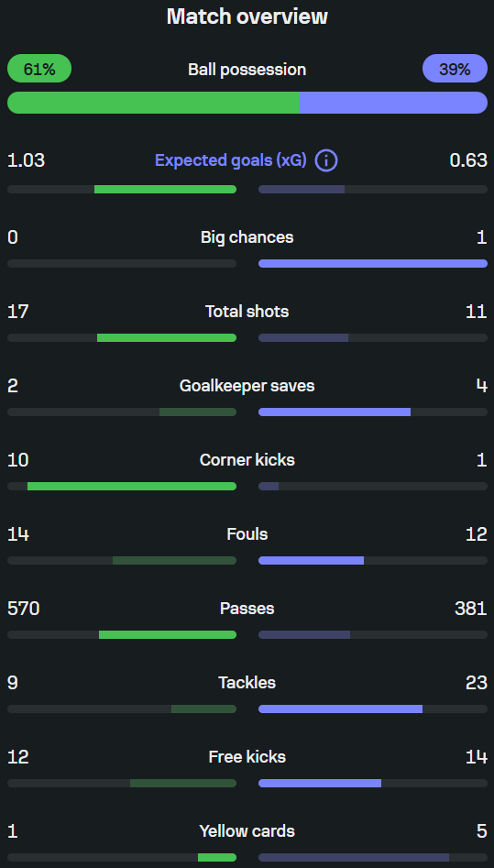This screenshot has height=868, width=494.
Task: Click the Tackles stat label
Action: 247,683
